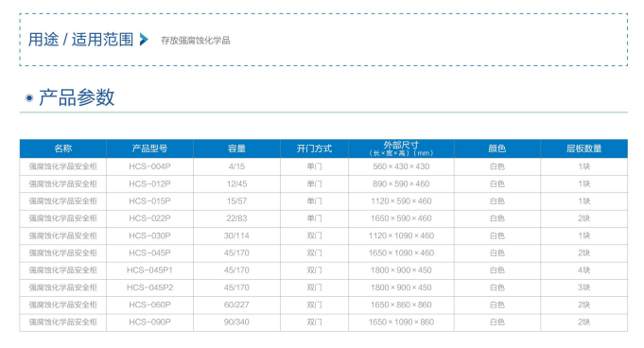Screen dimensions: 644x348
Task: Select the HCS-012P model cell
Action: 150,183
